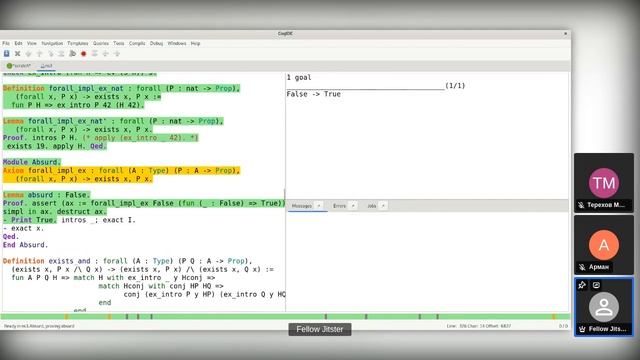
Task: Click the save file icon in CoqIDE toolbar
Action: tap(7, 53)
